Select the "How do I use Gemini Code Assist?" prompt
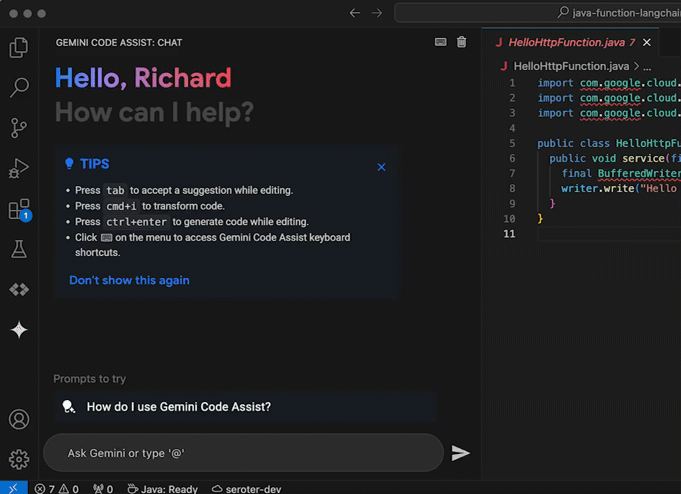 pyautogui.click(x=178, y=407)
